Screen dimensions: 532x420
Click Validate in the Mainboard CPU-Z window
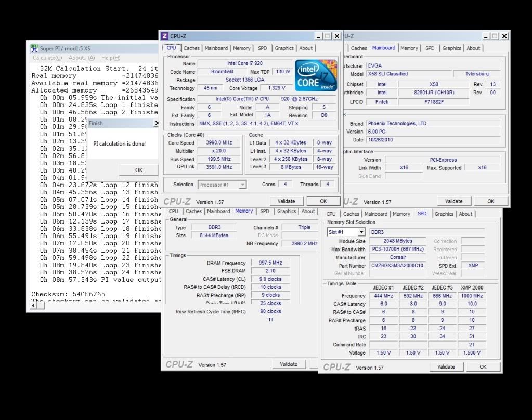click(454, 201)
